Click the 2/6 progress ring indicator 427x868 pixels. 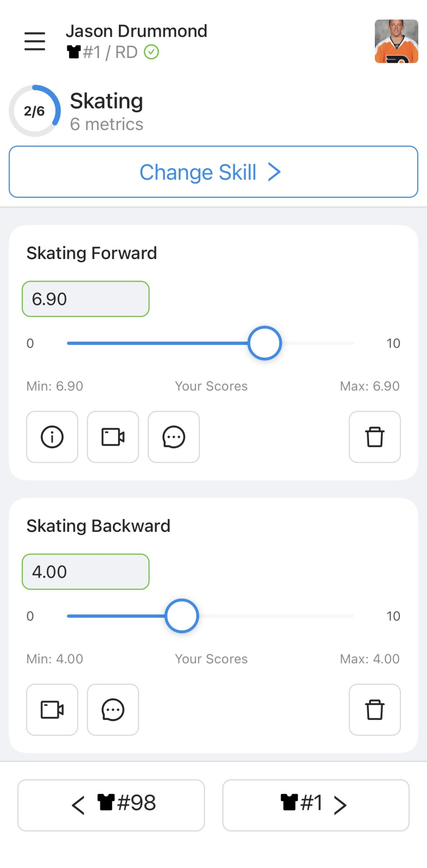pos(35,111)
